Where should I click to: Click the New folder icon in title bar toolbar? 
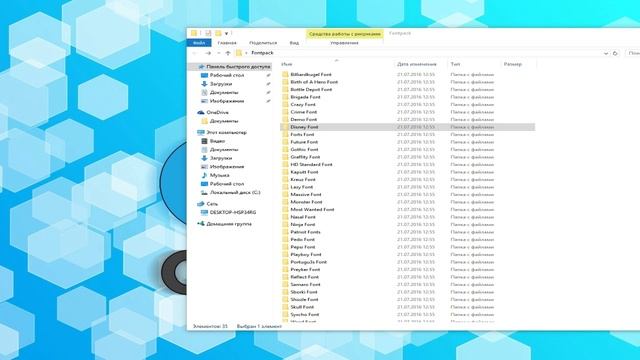(218, 33)
